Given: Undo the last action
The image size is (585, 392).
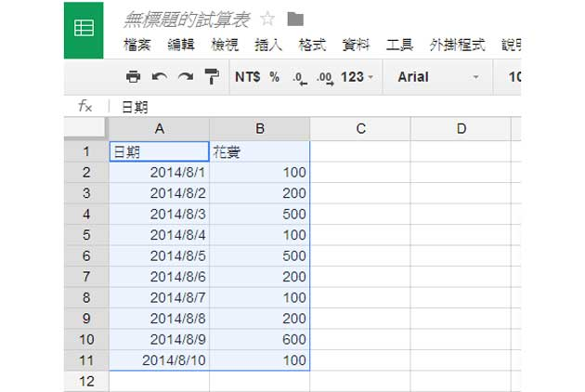Looking at the screenshot, I should coord(160,77).
